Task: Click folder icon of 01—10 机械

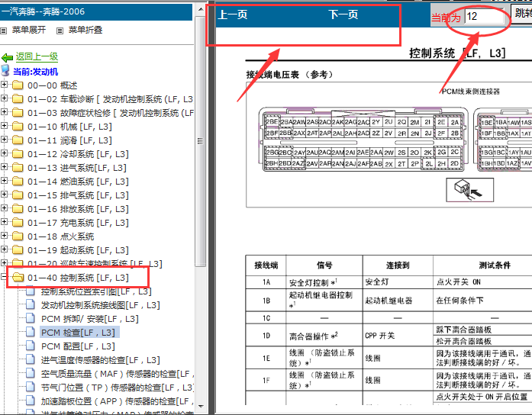Action: coord(18,126)
